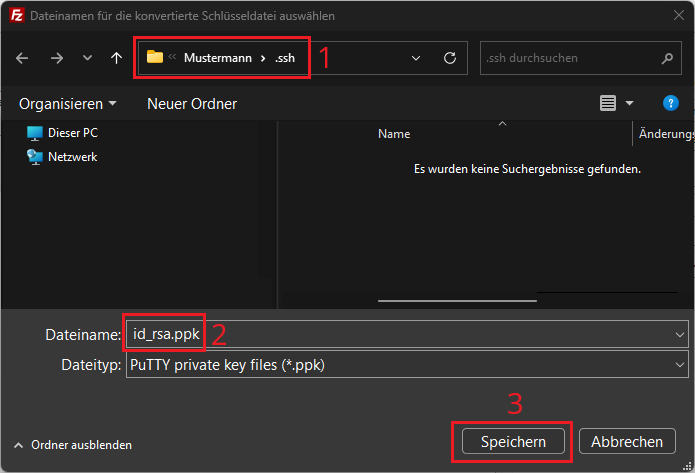Click the search magnifier icon
This screenshot has width=695, height=473.
point(661,58)
